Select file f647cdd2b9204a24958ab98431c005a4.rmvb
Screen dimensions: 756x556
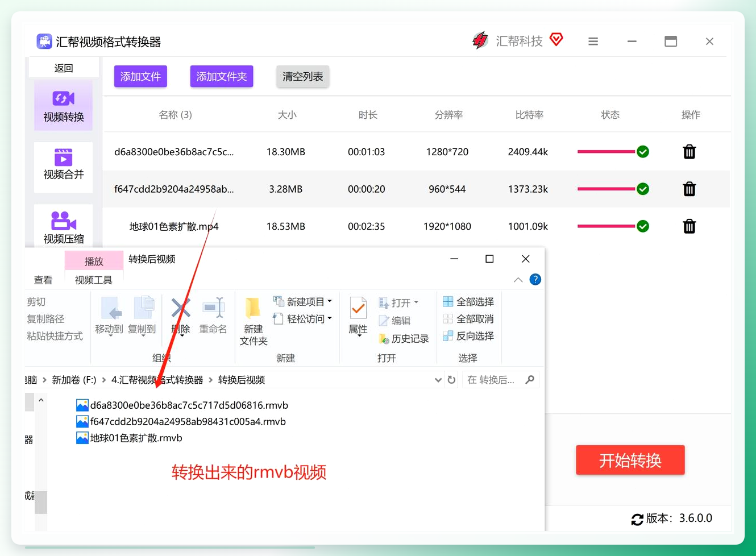[x=181, y=422]
